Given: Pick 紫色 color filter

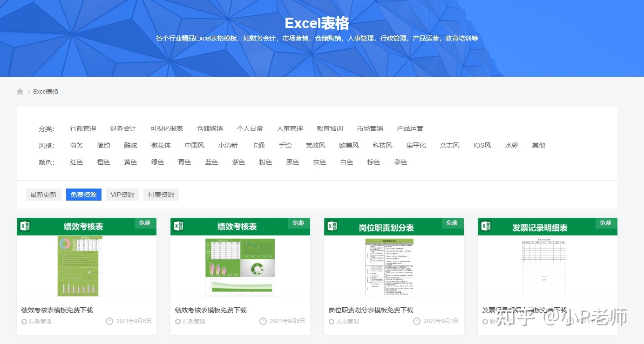Looking at the screenshot, I should point(239,162).
